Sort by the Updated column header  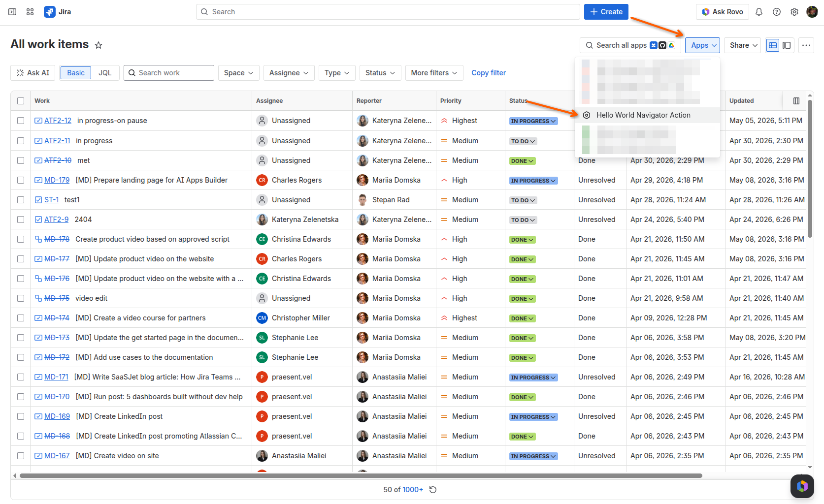tap(742, 101)
